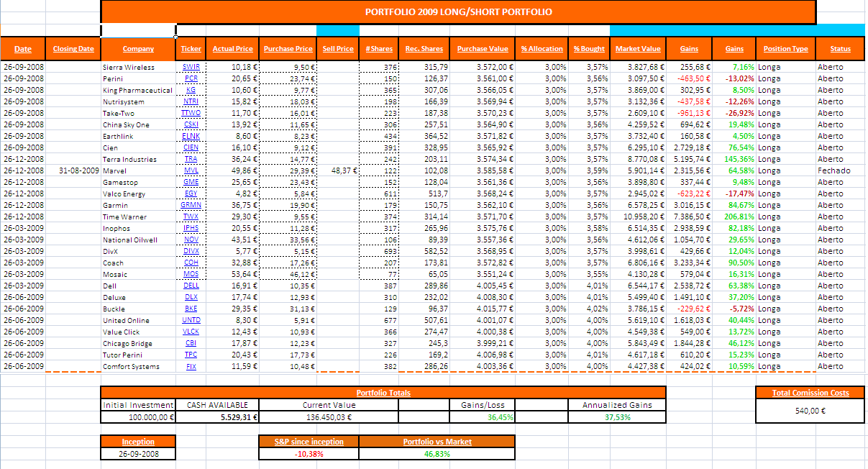
Task: Select the Position Type header cell
Action: click(785, 49)
